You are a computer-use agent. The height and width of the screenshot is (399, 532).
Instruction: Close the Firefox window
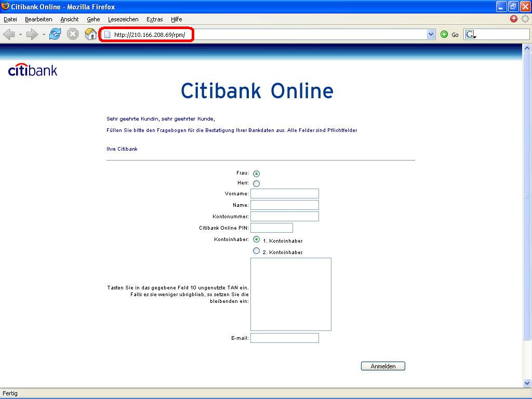pyautogui.click(x=525, y=6)
